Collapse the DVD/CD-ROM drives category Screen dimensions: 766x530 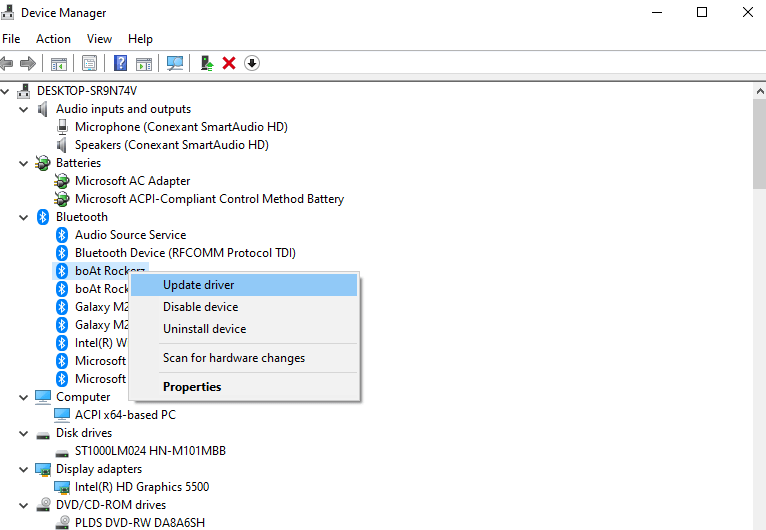point(23,506)
